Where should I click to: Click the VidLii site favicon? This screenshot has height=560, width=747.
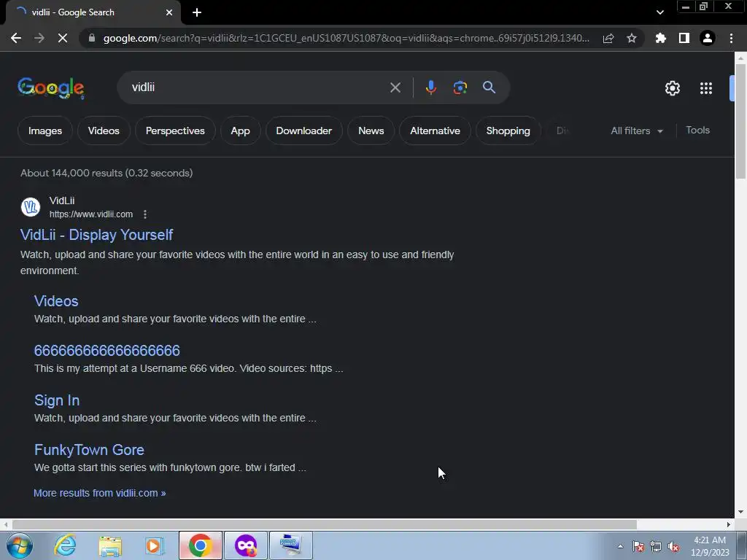pyautogui.click(x=31, y=207)
